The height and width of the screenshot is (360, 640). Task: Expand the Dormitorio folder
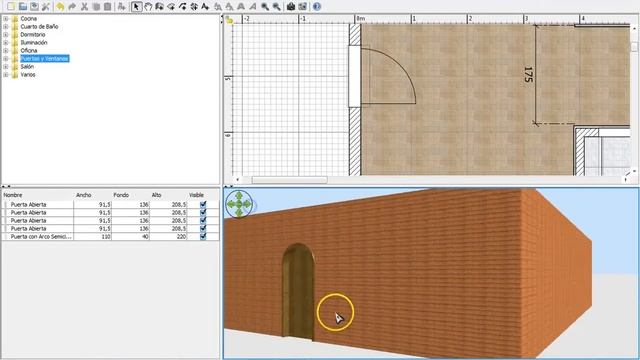pos(6,35)
